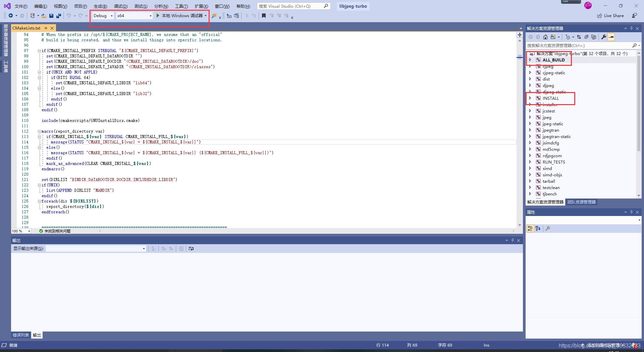Toggle word wrap icon in Output panel
The height and width of the screenshot is (352, 644).
click(x=191, y=249)
